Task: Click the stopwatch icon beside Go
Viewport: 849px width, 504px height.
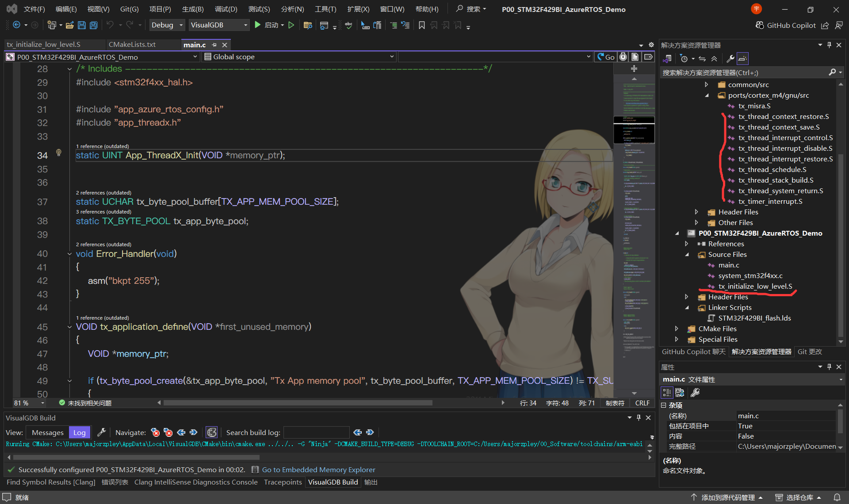Action: pyautogui.click(x=623, y=57)
